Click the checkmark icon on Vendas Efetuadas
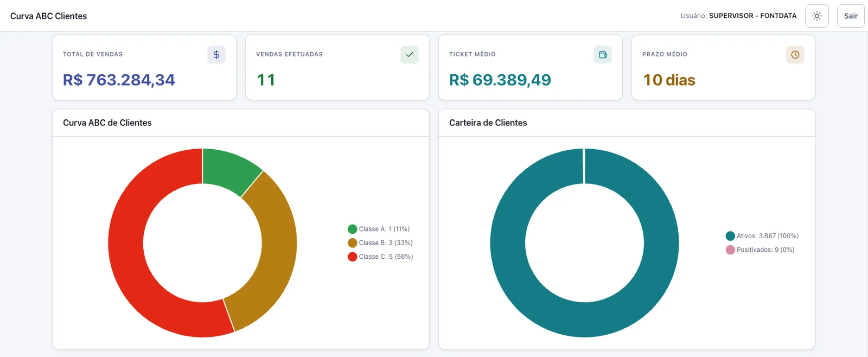This screenshot has width=868, height=357. (x=410, y=54)
